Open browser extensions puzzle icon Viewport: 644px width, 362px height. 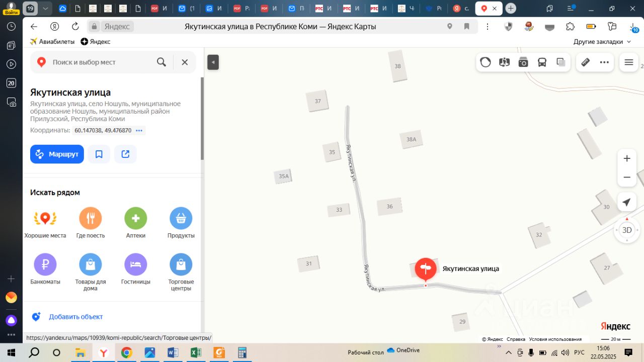click(x=570, y=27)
